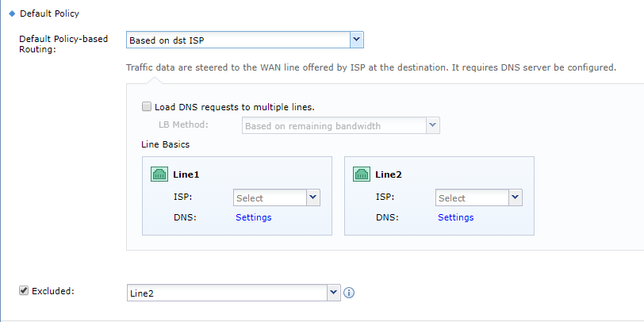Click the blue diamond Default Policy bullet
Image resolution: width=644 pixels, height=322 pixels.
12,13
